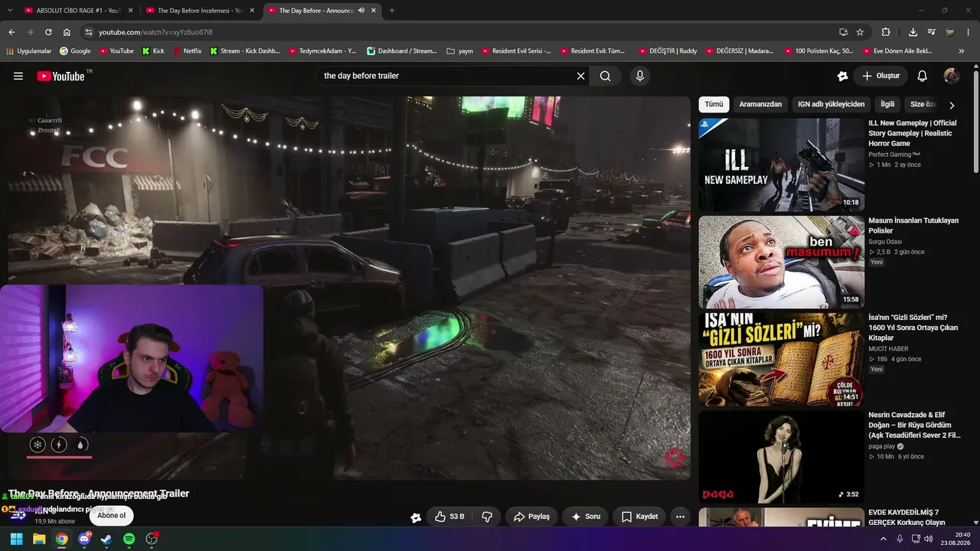The height and width of the screenshot is (551, 980).
Task: Select the Tümü filter chip
Action: click(714, 105)
